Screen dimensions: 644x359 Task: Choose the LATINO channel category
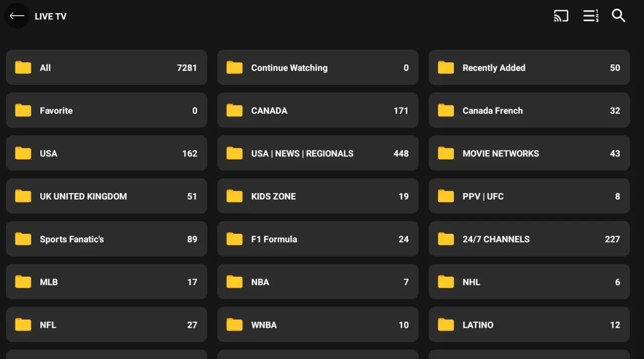529,324
